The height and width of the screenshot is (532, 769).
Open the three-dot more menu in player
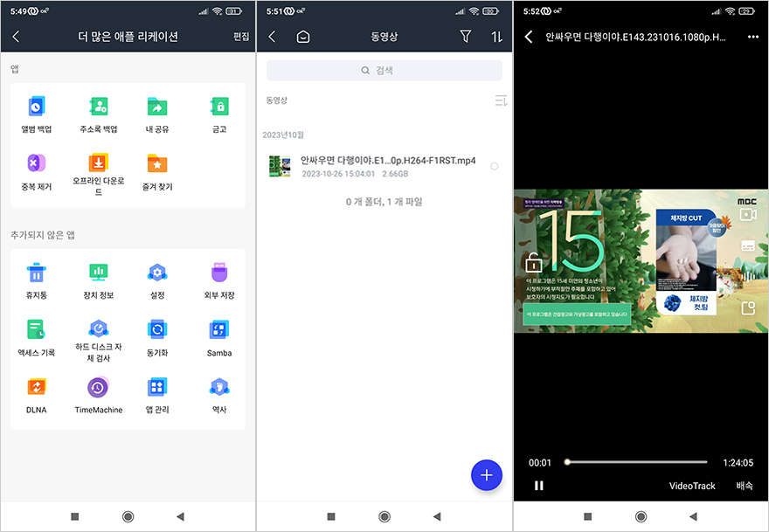tap(752, 38)
